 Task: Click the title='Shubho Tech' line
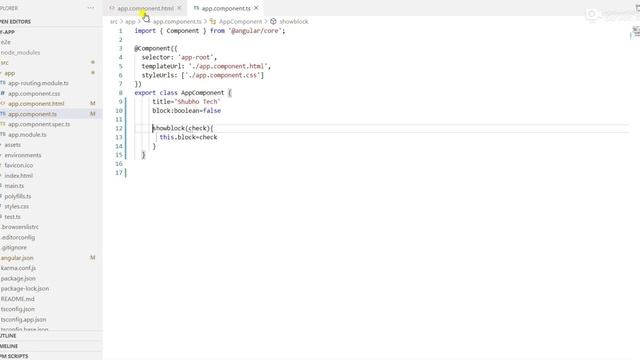point(186,102)
